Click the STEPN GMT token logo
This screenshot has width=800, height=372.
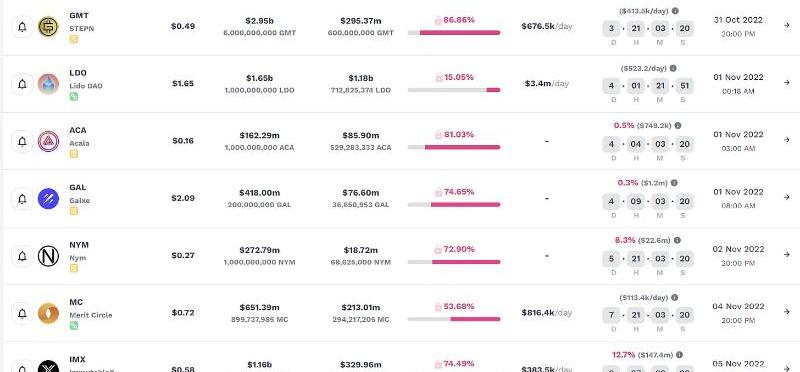[x=48, y=27]
